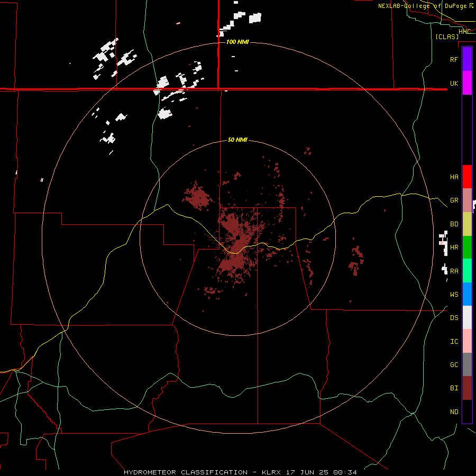The height and width of the screenshot is (476, 476).
Task: Click the BD yellow legend swatch
Action: tap(467, 224)
